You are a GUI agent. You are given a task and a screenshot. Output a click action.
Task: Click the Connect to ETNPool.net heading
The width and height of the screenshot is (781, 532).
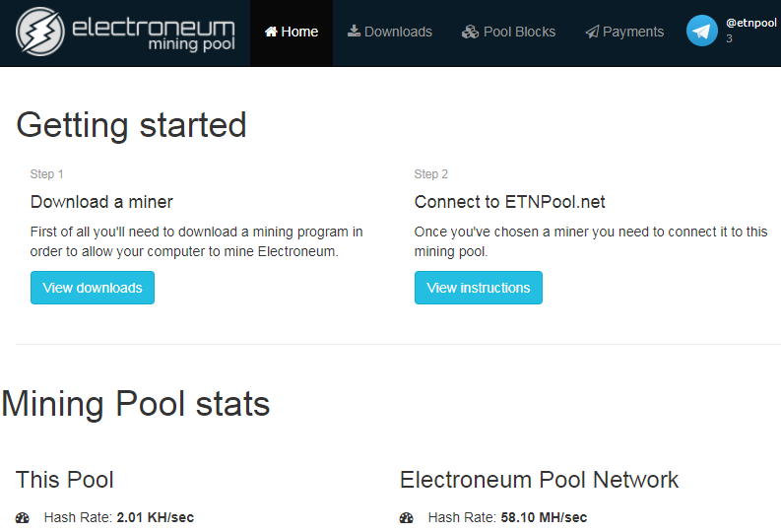click(509, 202)
